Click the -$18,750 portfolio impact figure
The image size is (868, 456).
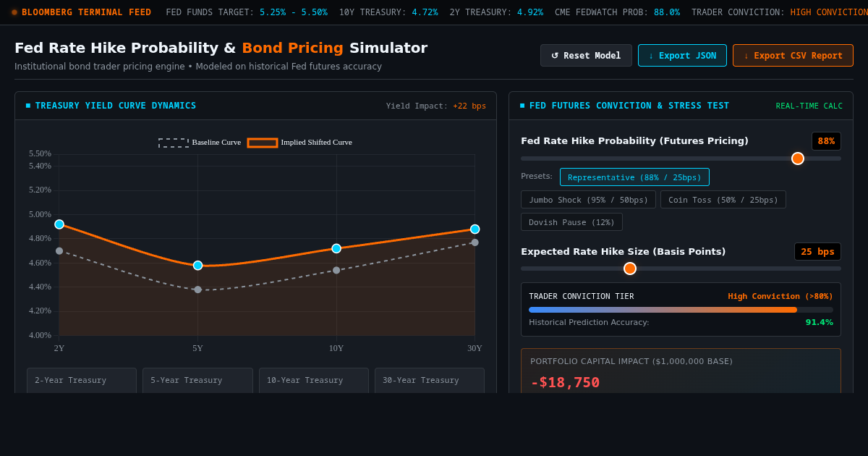(565, 382)
